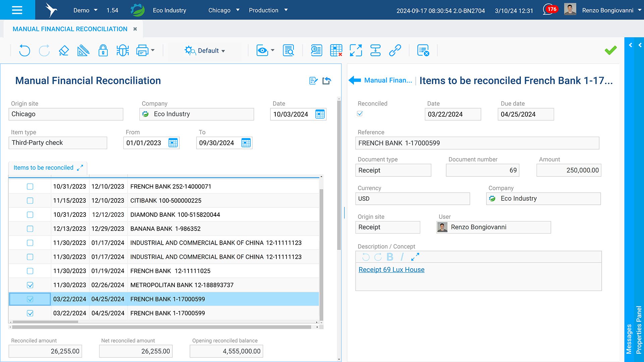Viewport: 644px width, 362px height.
Task: Click the fullscreen expand icon in the toolbar
Action: 356,51
